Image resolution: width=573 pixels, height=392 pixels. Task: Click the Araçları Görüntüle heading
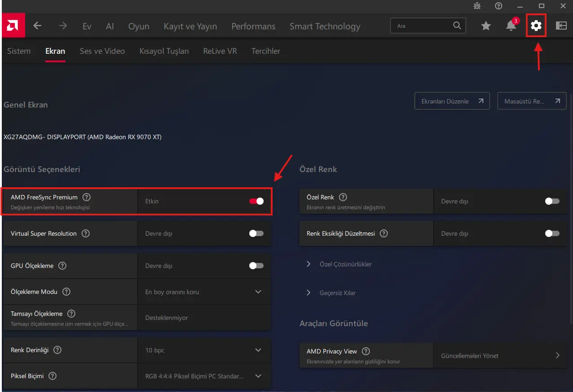point(334,323)
